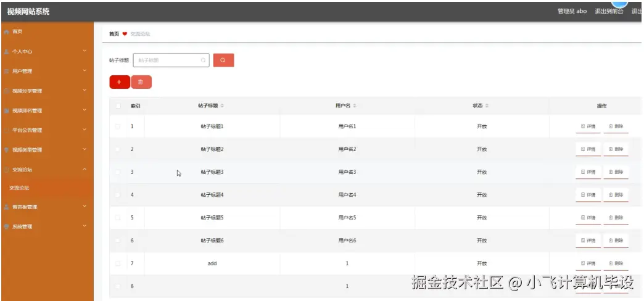Click the 帖子标题 search input field

171,60
